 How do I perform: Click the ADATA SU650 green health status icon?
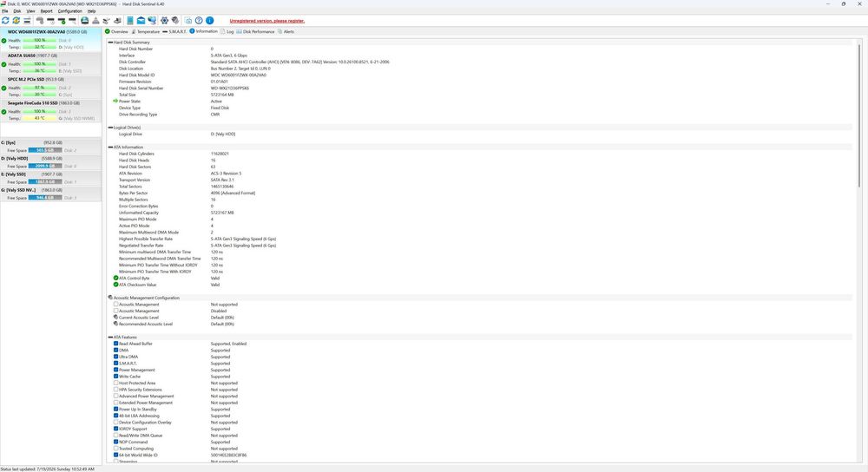click(x=3, y=64)
